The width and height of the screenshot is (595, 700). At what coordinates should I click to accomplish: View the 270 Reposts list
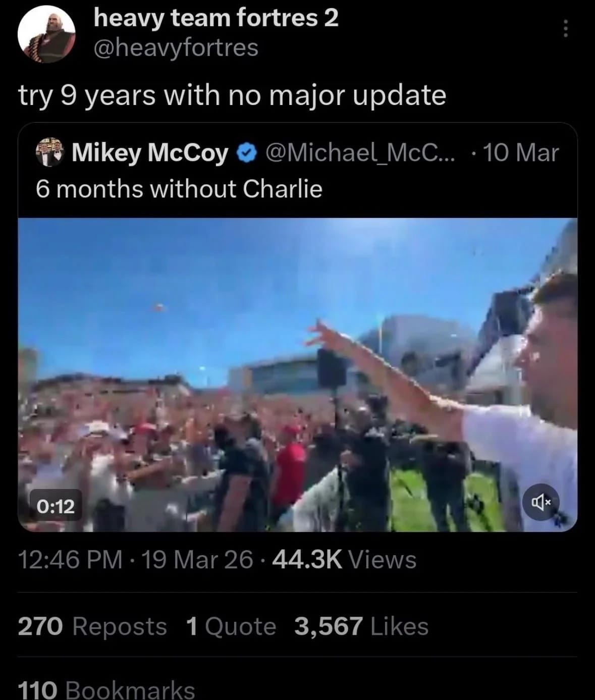[92, 626]
